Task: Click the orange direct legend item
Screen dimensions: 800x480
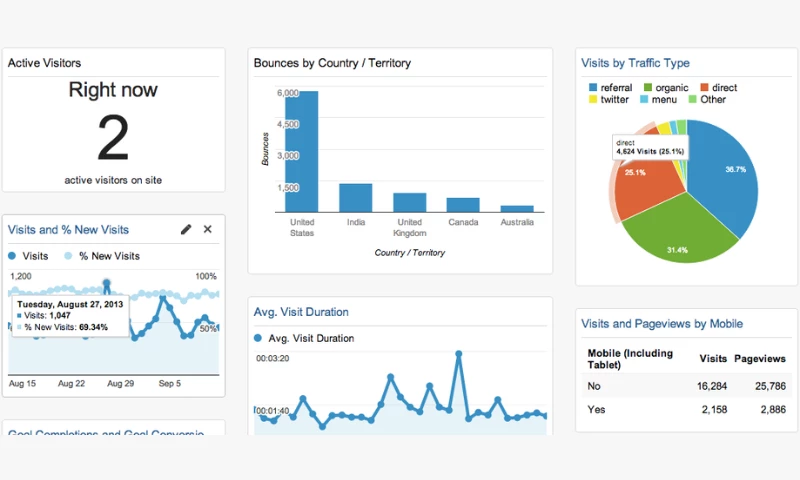Action: click(x=717, y=88)
